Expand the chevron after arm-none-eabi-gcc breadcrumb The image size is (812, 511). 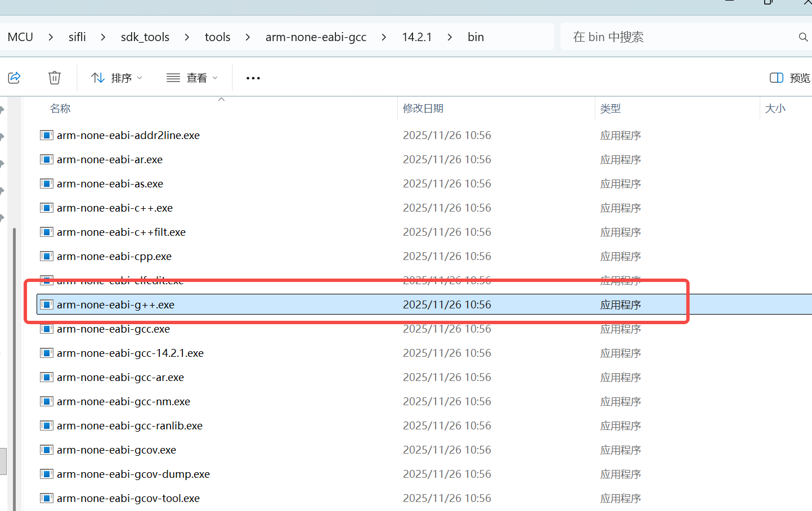coord(384,37)
